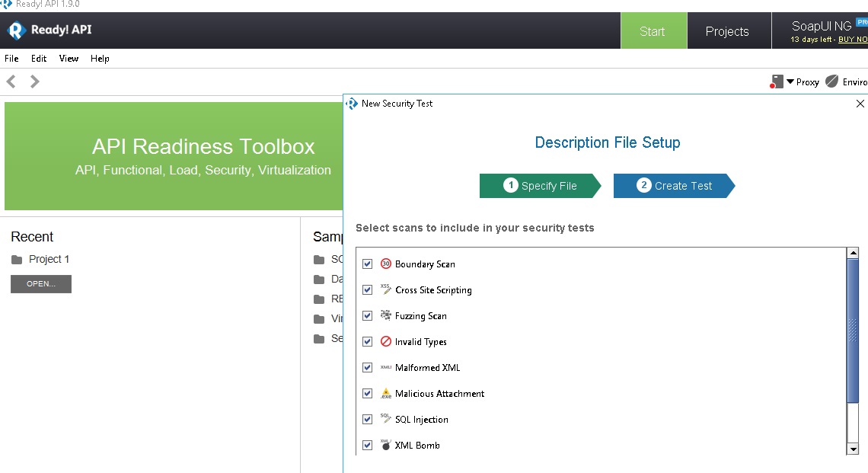
Task: Click the Environment icon in toolbar
Action: 832,81
